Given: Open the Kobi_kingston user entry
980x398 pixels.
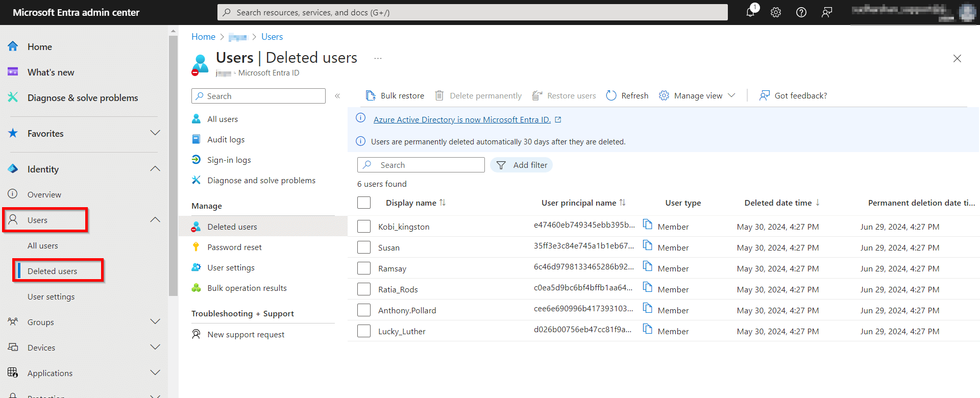Looking at the screenshot, I should click(x=404, y=227).
